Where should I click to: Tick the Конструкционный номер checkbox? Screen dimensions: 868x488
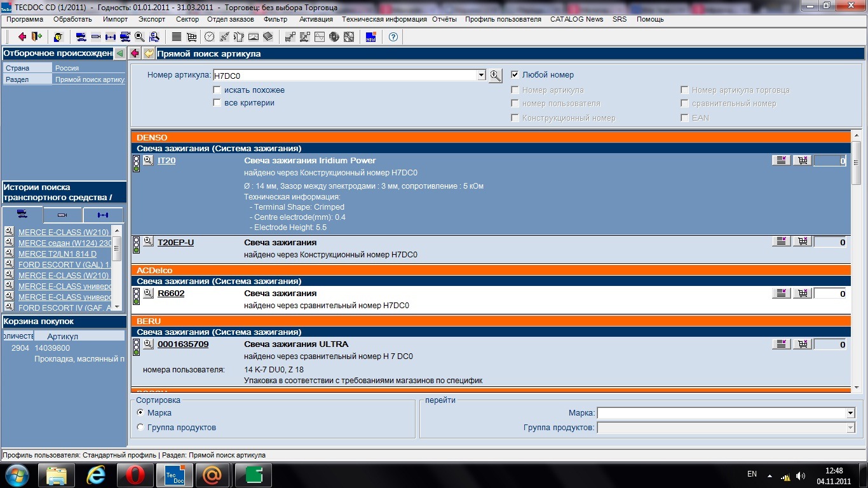[x=515, y=118]
